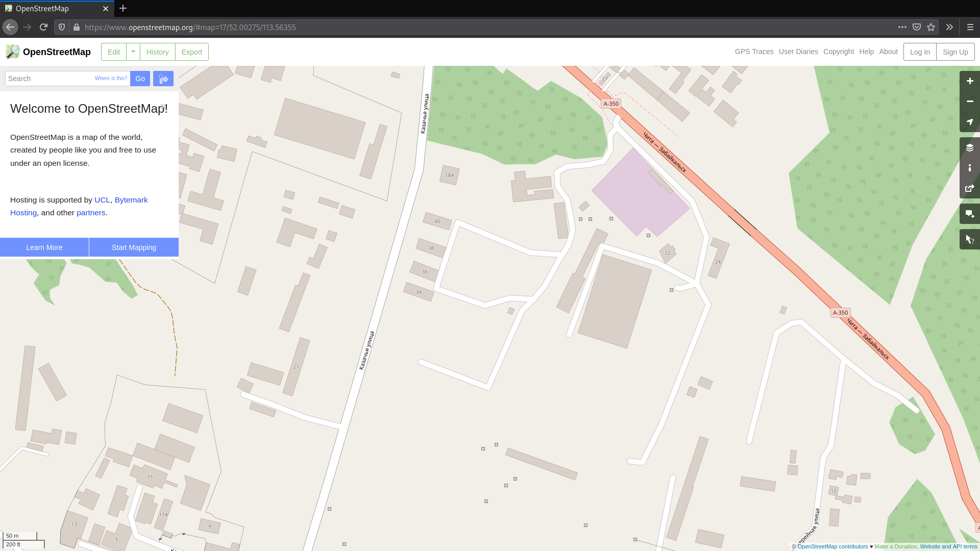
Task: Open page actions three-dot menu
Action: (x=902, y=27)
